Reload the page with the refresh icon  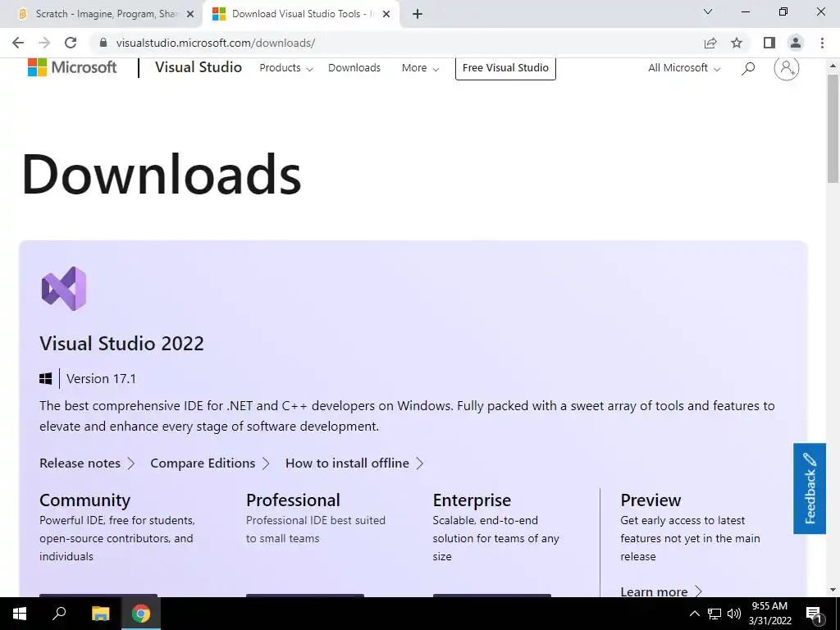click(71, 43)
